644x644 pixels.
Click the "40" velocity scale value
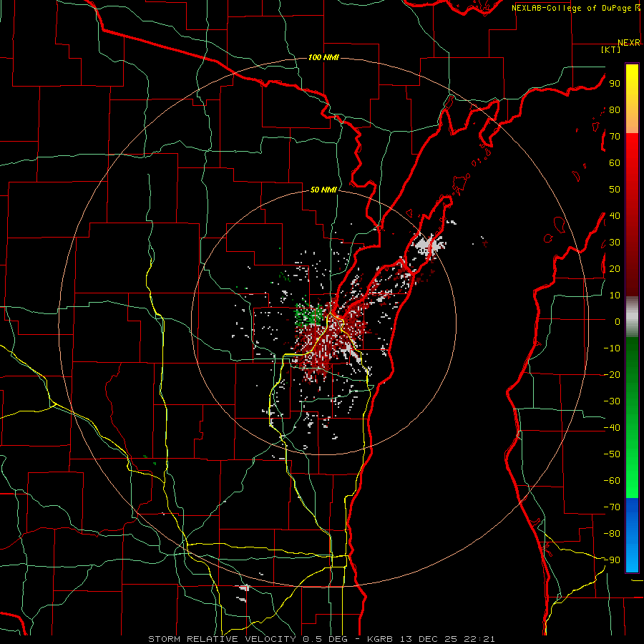tap(615, 215)
